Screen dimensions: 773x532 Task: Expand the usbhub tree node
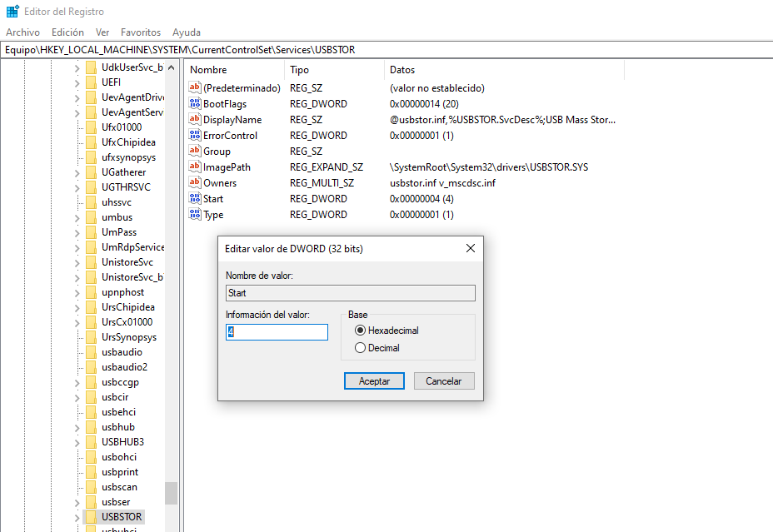click(77, 427)
